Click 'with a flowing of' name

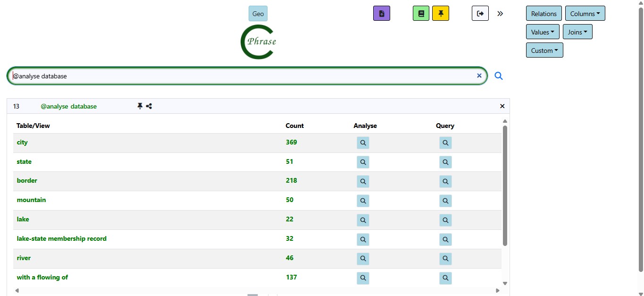pos(42,278)
